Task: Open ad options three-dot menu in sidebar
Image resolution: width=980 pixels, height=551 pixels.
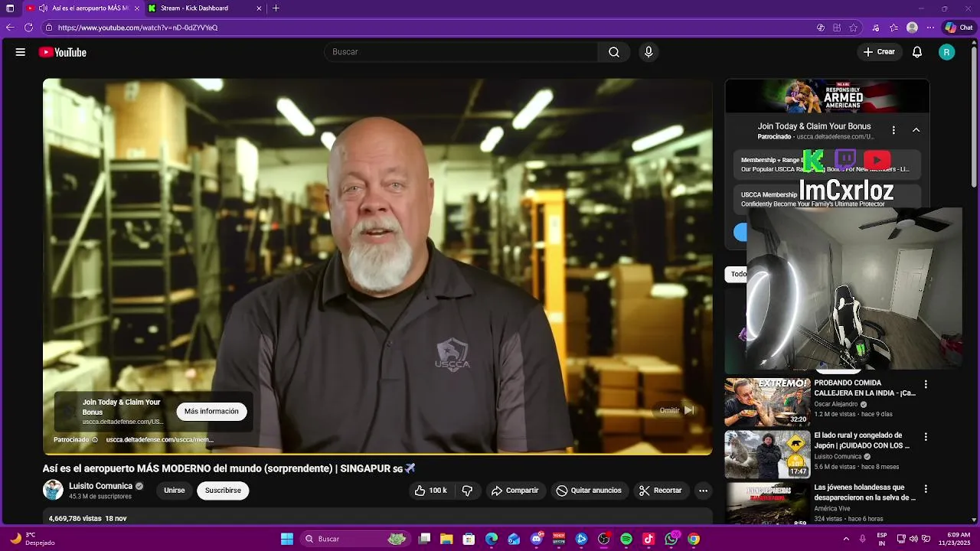Action: pyautogui.click(x=893, y=130)
